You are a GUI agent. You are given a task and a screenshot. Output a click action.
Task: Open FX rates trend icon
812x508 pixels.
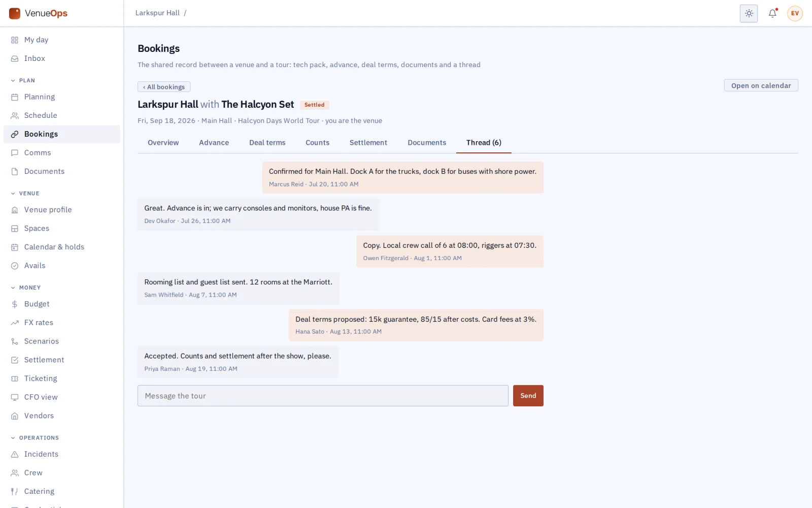click(x=15, y=322)
